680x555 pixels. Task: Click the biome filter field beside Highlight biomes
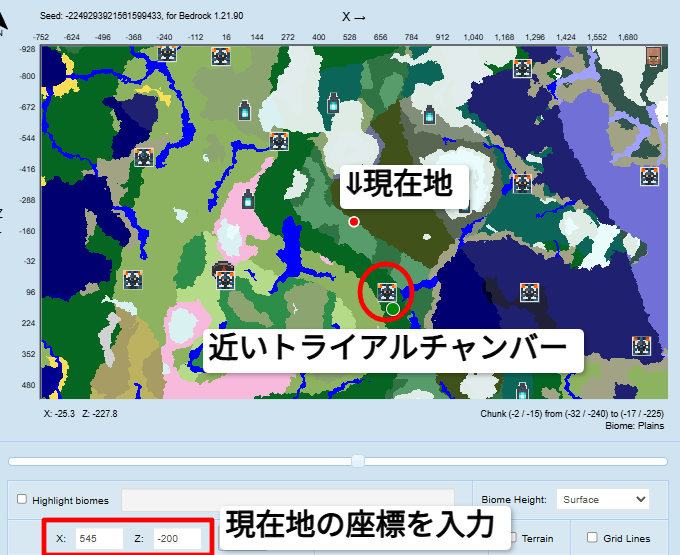[288, 500]
